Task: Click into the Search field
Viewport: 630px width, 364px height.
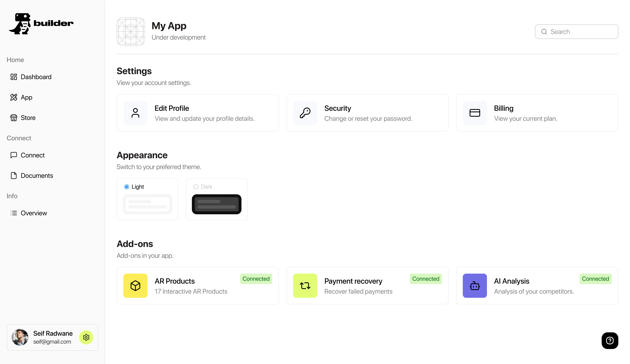Action: coord(580,32)
